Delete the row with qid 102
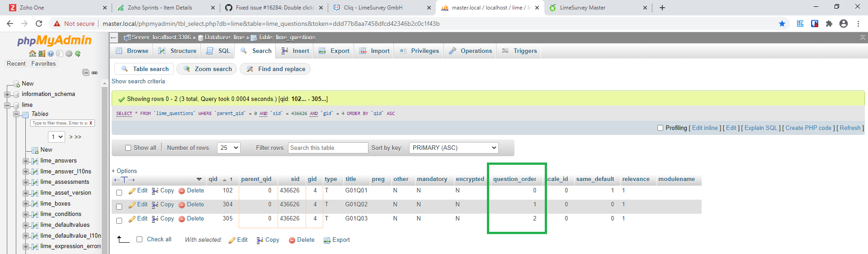 [191, 191]
